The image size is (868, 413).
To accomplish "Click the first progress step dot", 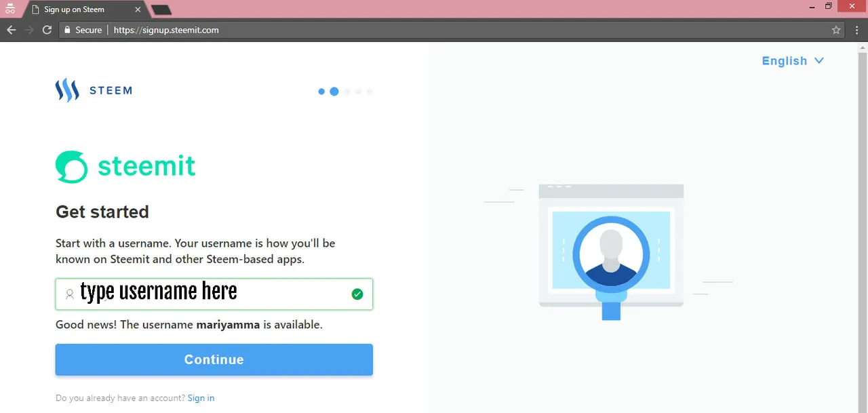I will (321, 92).
